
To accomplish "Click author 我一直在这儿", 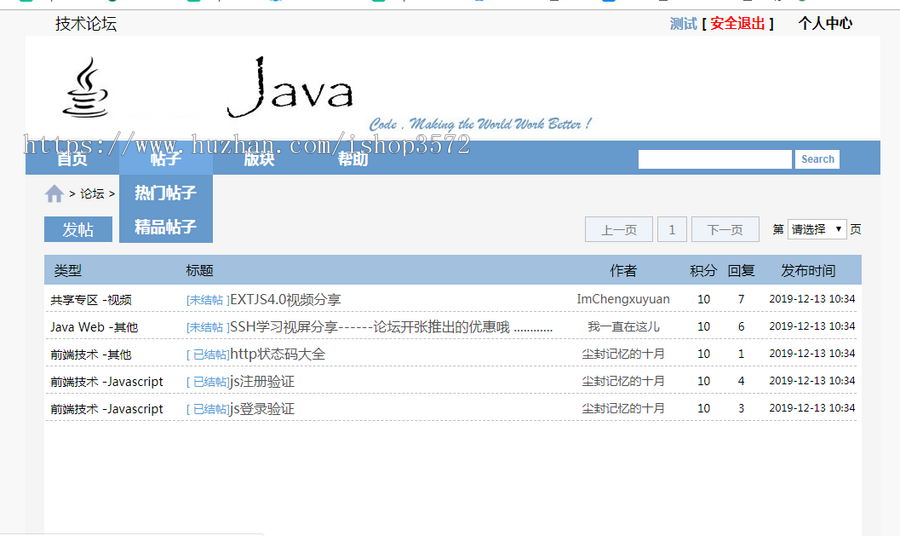I will 623,327.
